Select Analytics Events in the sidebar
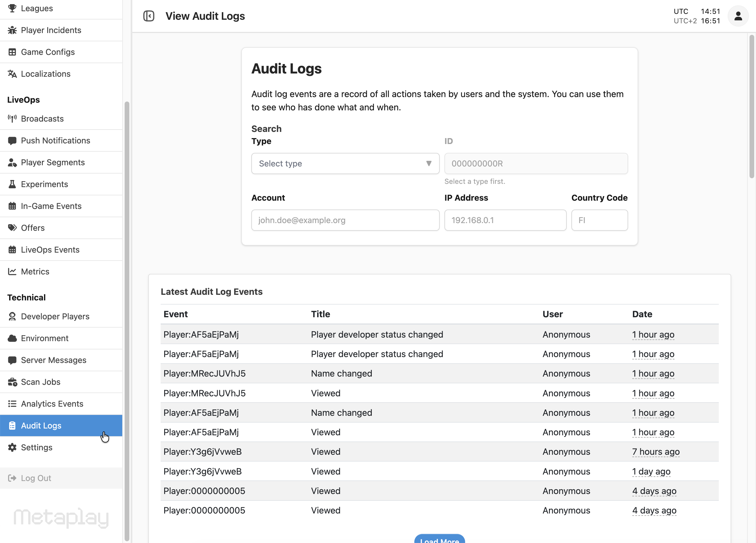The image size is (756, 543). click(52, 403)
